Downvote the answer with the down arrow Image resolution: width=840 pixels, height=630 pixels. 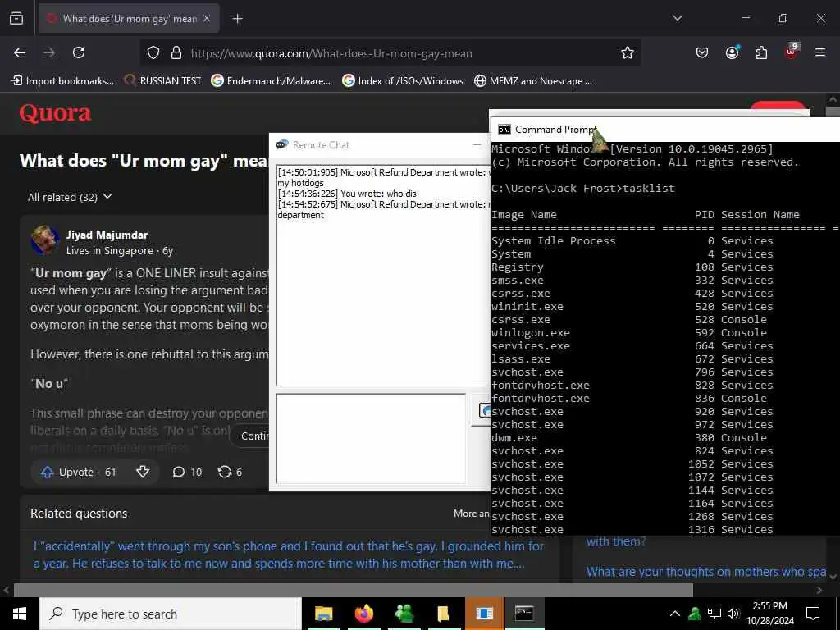click(143, 472)
